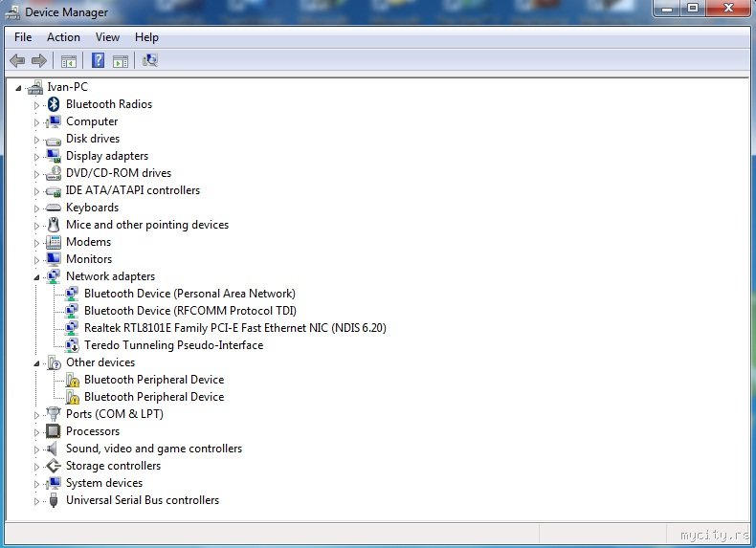Click the Disk drives icon
Viewport: 756px width, 548px height.
pos(53,141)
